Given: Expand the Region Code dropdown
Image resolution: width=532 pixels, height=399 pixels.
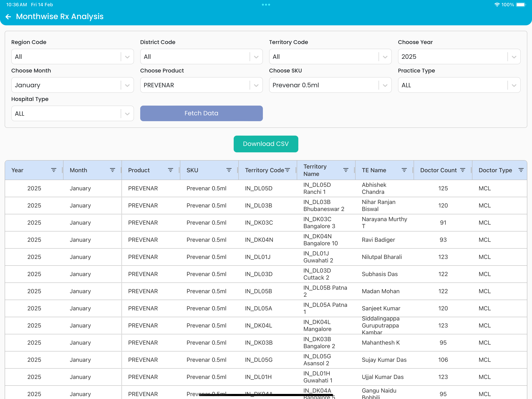Looking at the screenshot, I should click(72, 56).
